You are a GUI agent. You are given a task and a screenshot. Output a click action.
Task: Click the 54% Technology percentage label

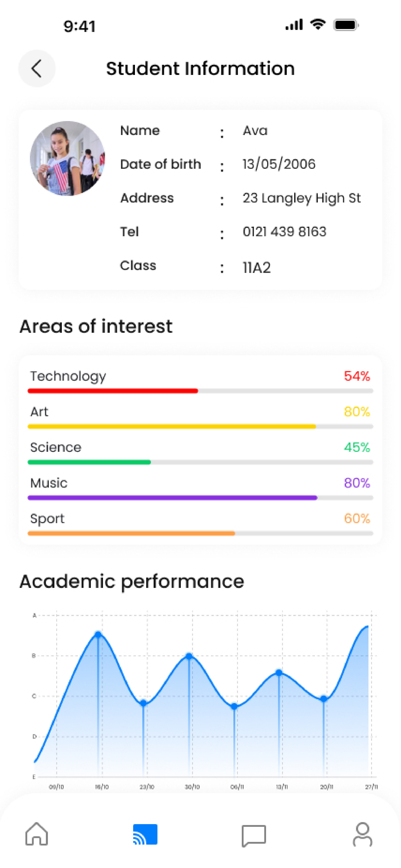pyautogui.click(x=356, y=376)
